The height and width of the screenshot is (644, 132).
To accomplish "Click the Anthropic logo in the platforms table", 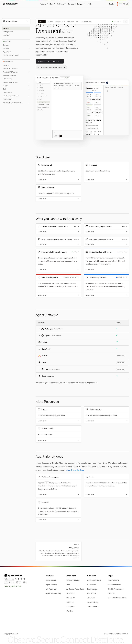I will click(x=43, y=329).
